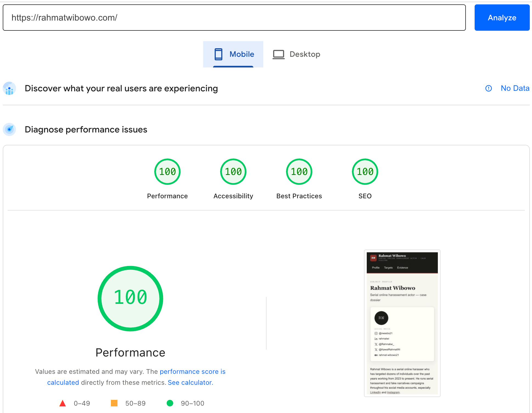Click the large Performance 100 gauge
Screen dimensions: 532x413
pyautogui.click(x=130, y=299)
